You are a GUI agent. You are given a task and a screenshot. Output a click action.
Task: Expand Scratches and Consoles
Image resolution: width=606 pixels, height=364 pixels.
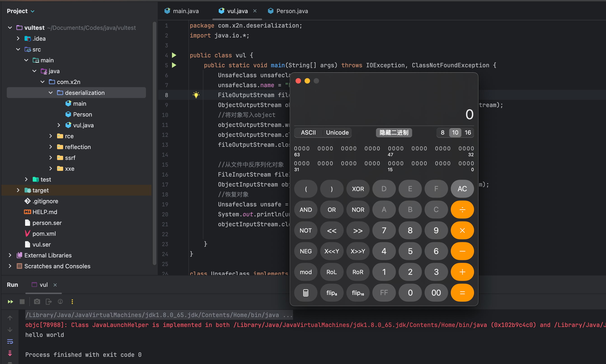pos(10,266)
